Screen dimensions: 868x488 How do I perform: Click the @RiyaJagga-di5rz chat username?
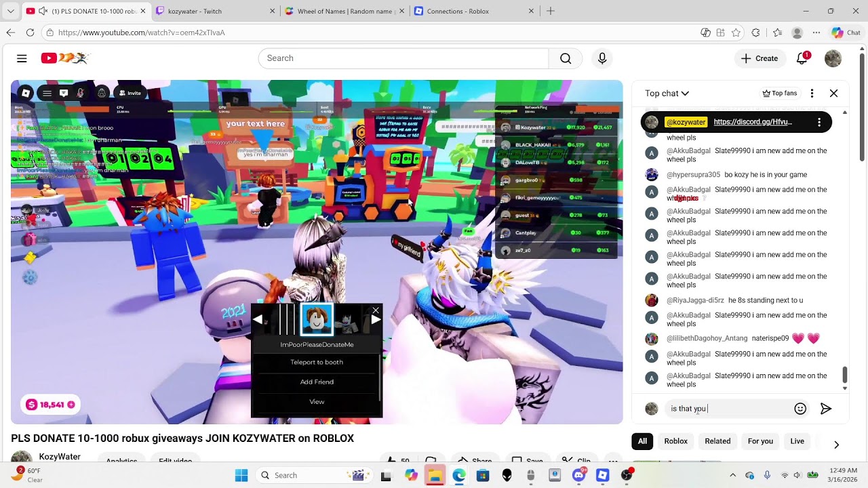click(x=695, y=300)
